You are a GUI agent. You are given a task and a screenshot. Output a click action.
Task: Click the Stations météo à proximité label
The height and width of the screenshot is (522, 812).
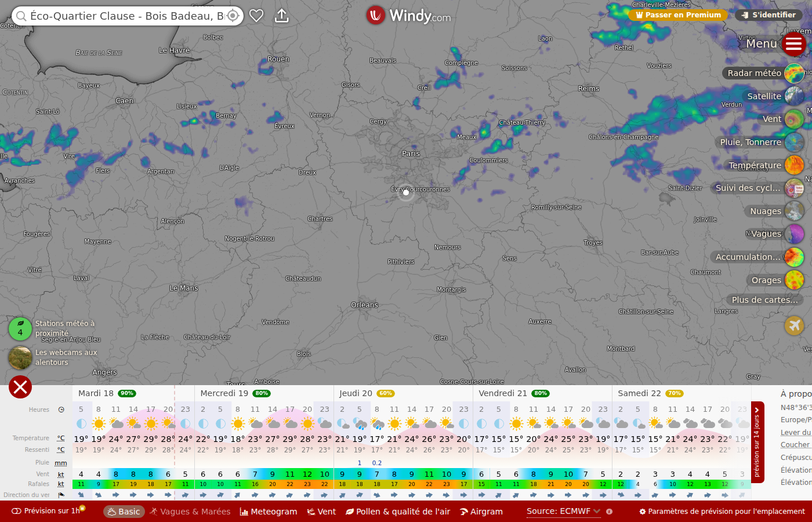tap(64, 328)
